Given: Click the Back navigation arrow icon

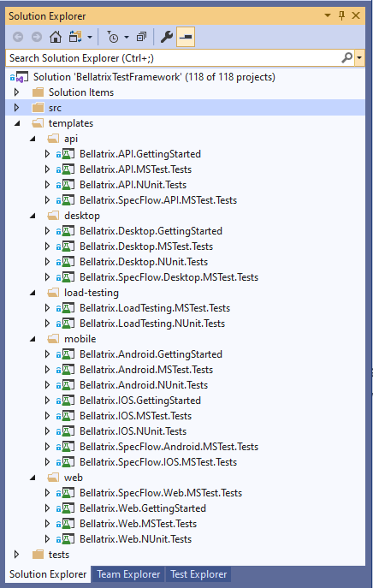Looking at the screenshot, I should pyautogui.click(x=18, y=37).
